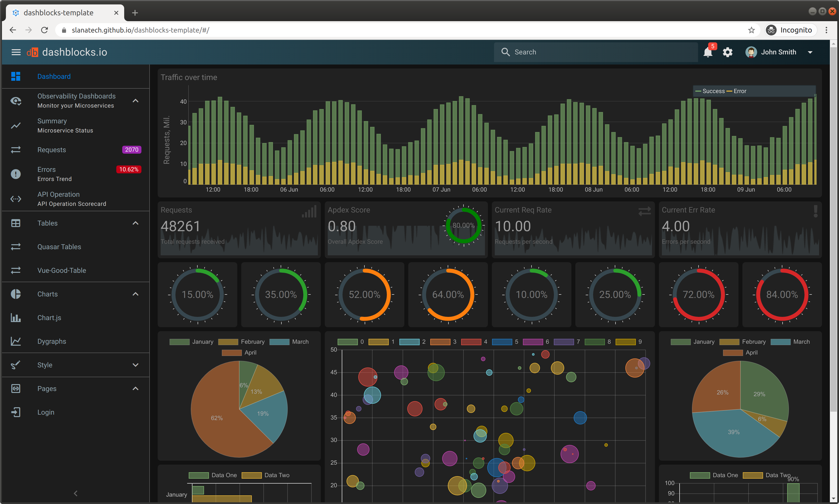This screenshot has width=839, height=504.
Task: Open notifications bell with badge 5
Action: 708,52
